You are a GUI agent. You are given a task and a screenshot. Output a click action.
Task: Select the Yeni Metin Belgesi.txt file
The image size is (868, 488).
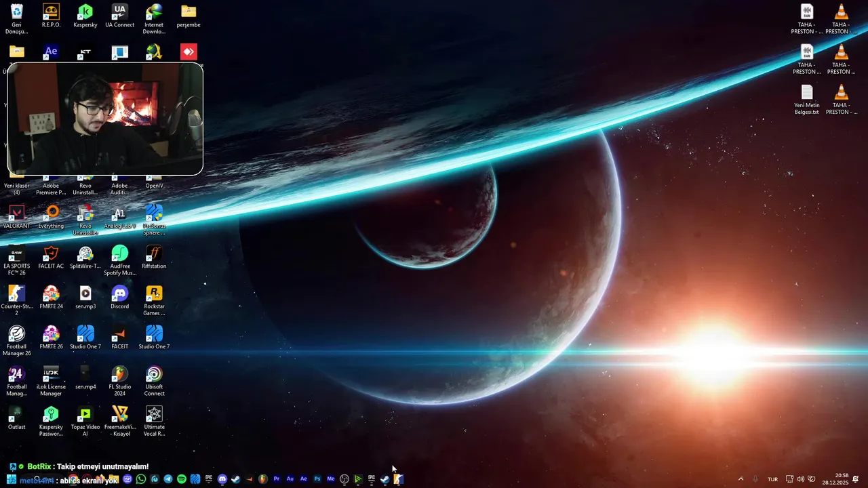807,99
